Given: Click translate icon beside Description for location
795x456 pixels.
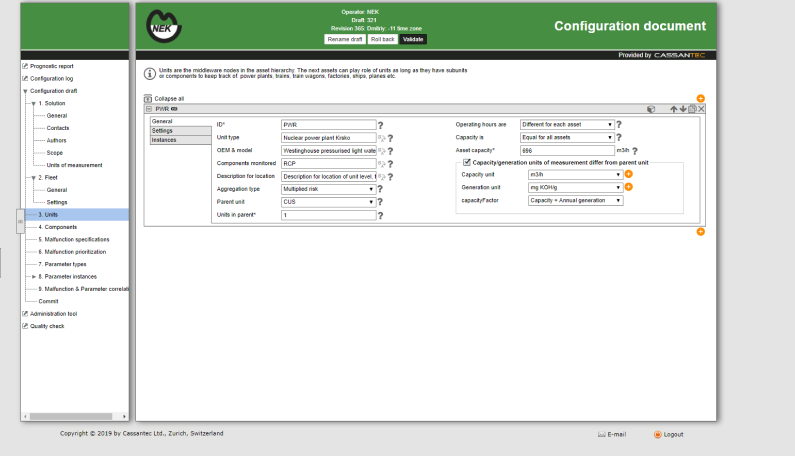Looking at the screenshot, I should click(382, 177).
